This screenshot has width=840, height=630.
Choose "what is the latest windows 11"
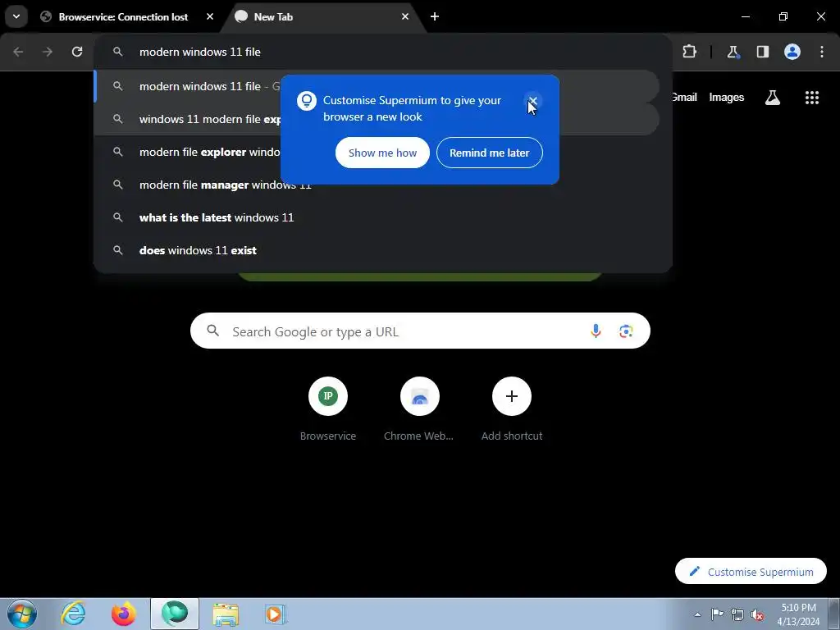376,217
